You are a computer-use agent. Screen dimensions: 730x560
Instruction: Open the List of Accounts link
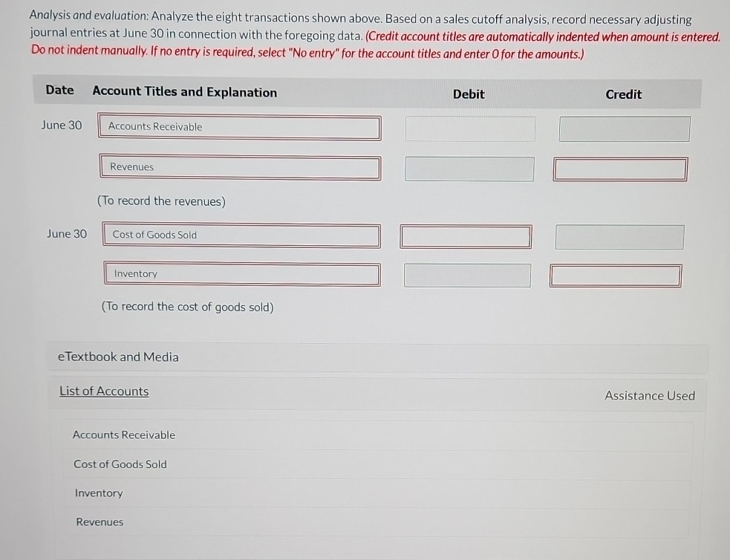[x=104, y=391]
